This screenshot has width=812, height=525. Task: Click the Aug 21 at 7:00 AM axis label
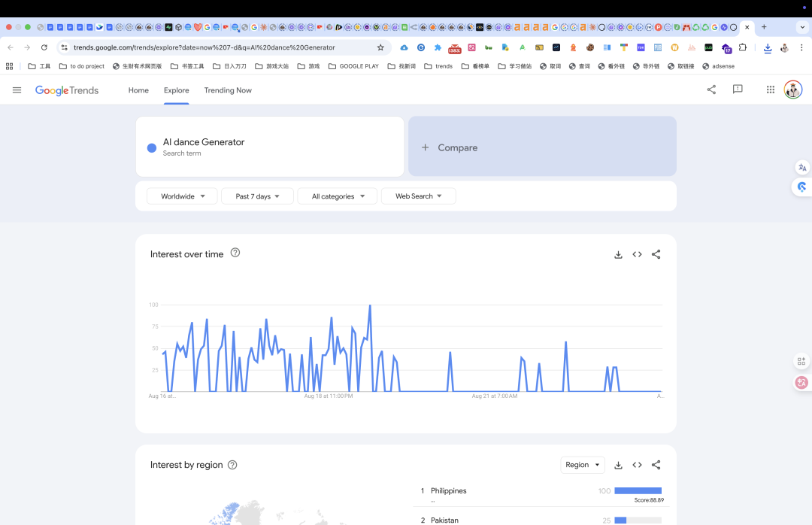(495, 396)
